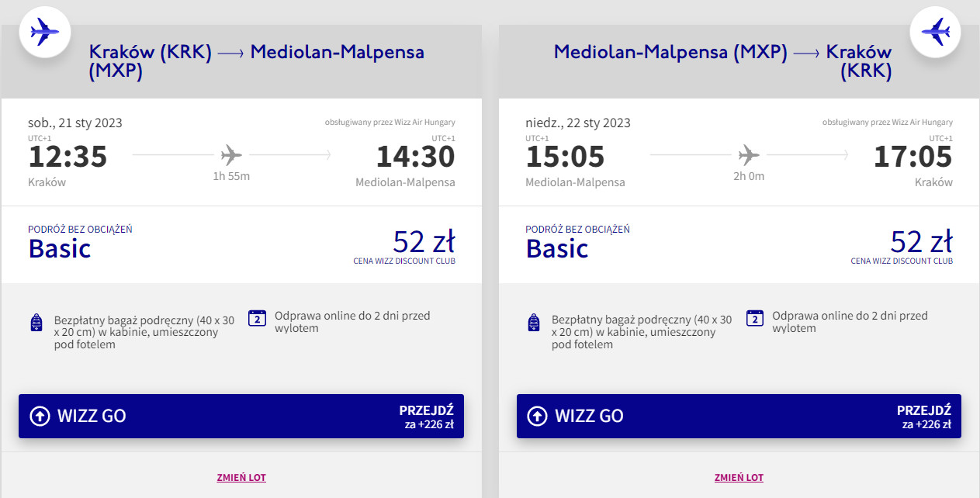This screenshot has height=498, width=980.
Task: Click the return flight airplane badge icon
Action: click(x=935, y=32)
